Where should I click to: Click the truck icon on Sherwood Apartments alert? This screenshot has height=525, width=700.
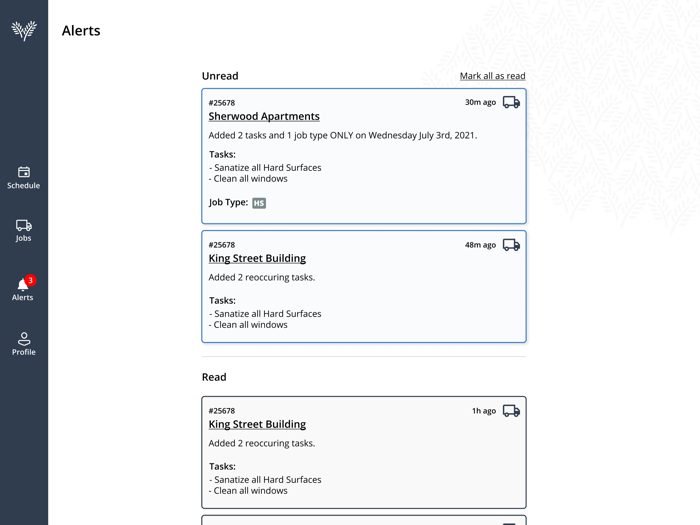tap(511, 102)
